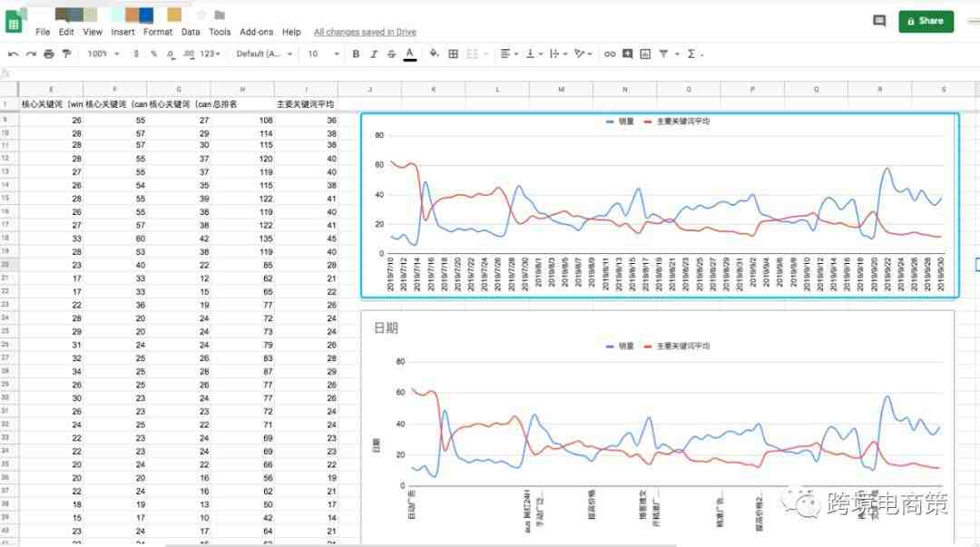This screenshot has width=980, height=547.
Task: Open the text color picker
Action: point(410,54)
